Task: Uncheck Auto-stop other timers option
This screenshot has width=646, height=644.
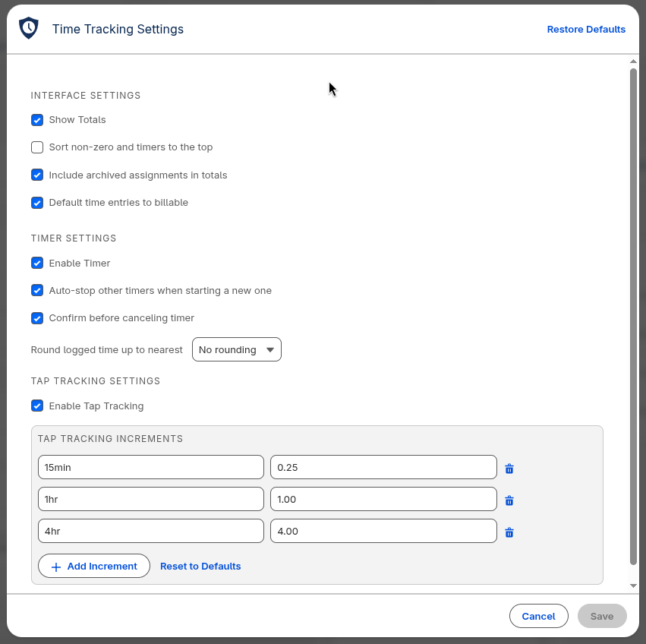Action: pyautogui.click(x=37, y=290)
